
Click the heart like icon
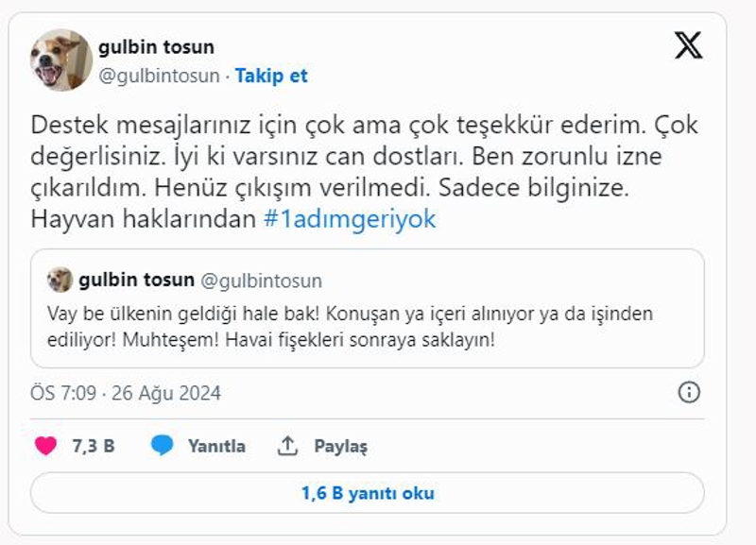point(45,446)
